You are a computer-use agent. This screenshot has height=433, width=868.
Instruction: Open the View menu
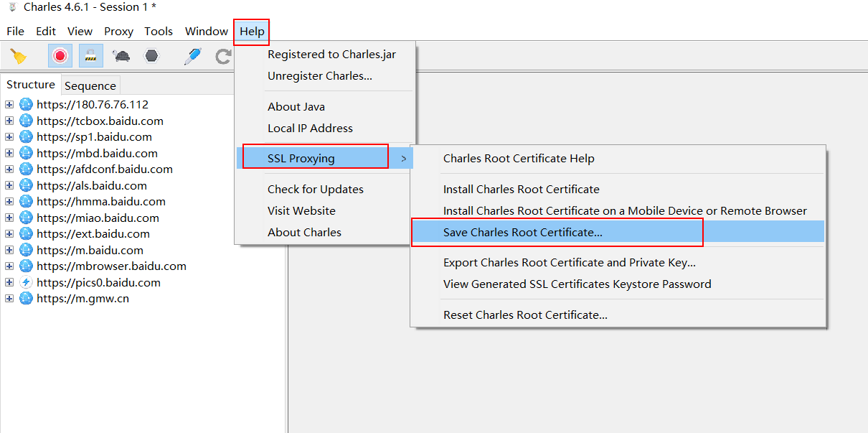(80, 31)
